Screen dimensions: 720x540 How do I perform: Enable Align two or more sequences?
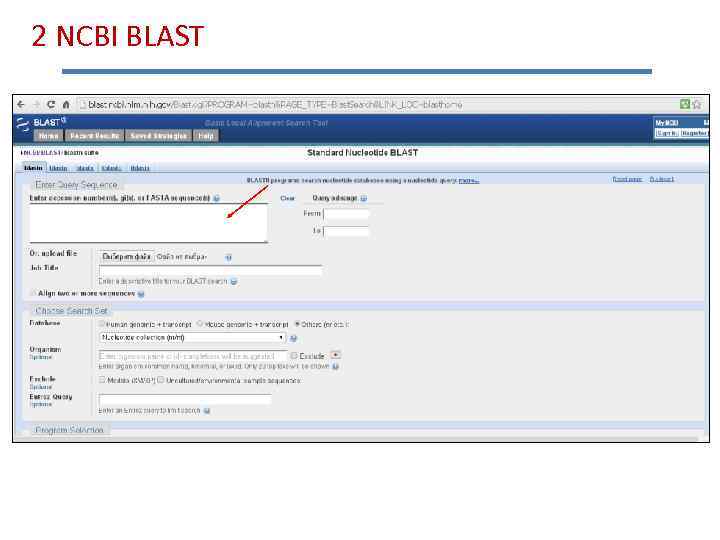point(33,293)
